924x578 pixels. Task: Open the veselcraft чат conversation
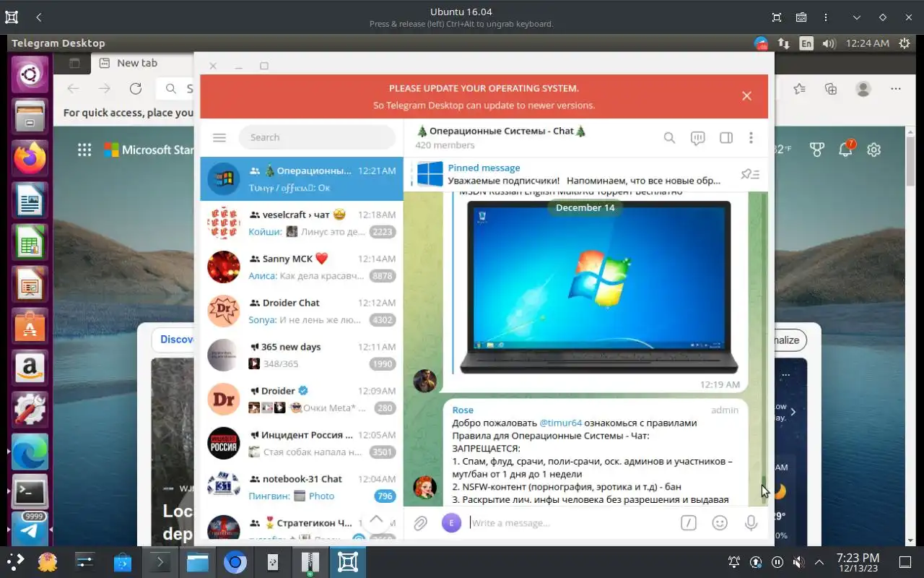click(x=302, y=223)
